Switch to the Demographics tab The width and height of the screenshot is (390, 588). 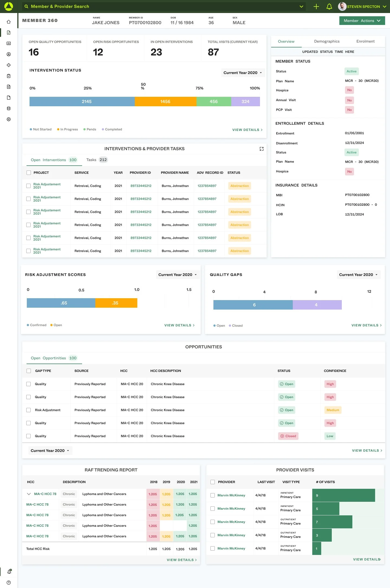pyautogui.click(x=327, y=41)
